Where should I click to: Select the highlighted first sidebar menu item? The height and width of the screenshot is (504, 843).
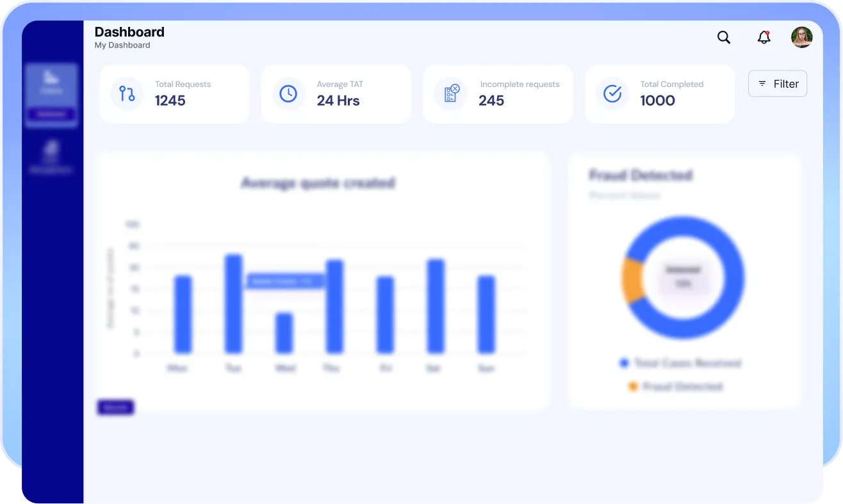click(51, 95)
